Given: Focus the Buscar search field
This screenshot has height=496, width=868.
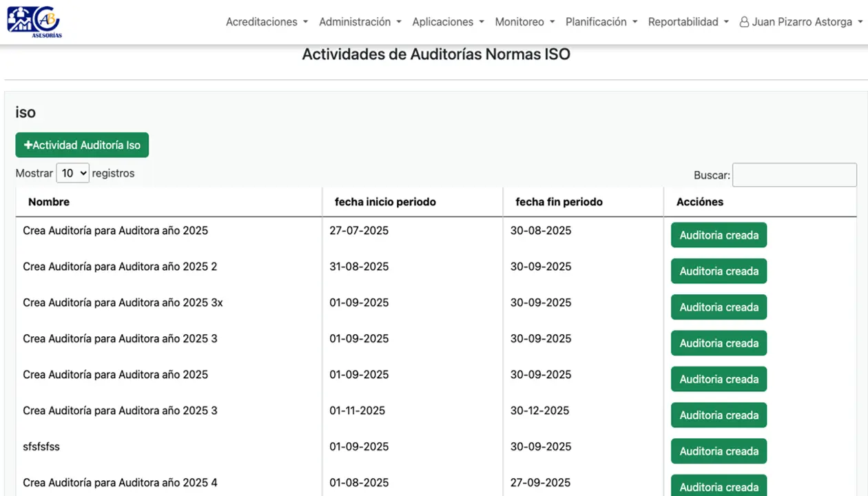Looking at the screenshot, I should click(x=794, y=175).
